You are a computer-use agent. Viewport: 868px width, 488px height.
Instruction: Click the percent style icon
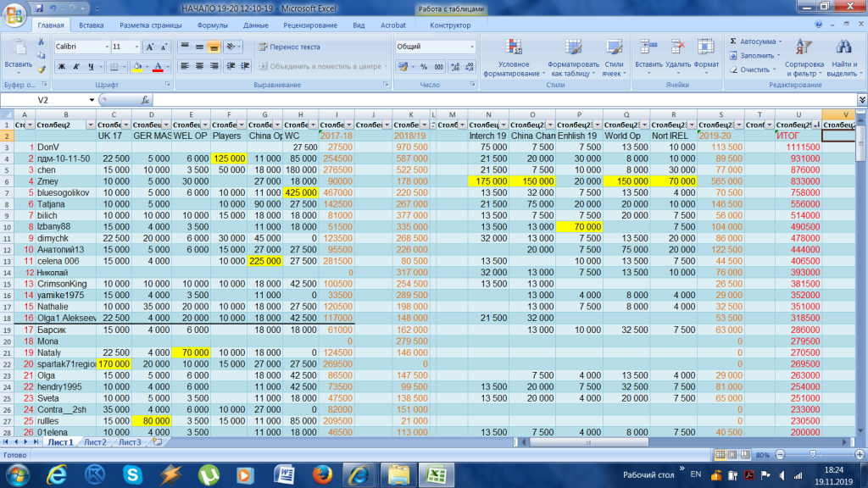point(424,67)
